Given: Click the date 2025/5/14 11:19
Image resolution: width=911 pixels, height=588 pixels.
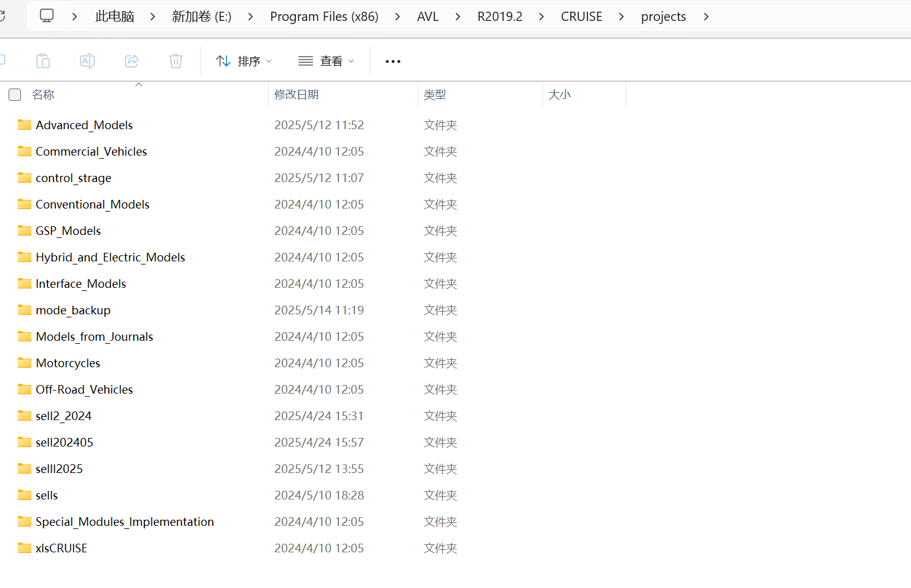Looking at the screenshot, I should tap(319, 310).
